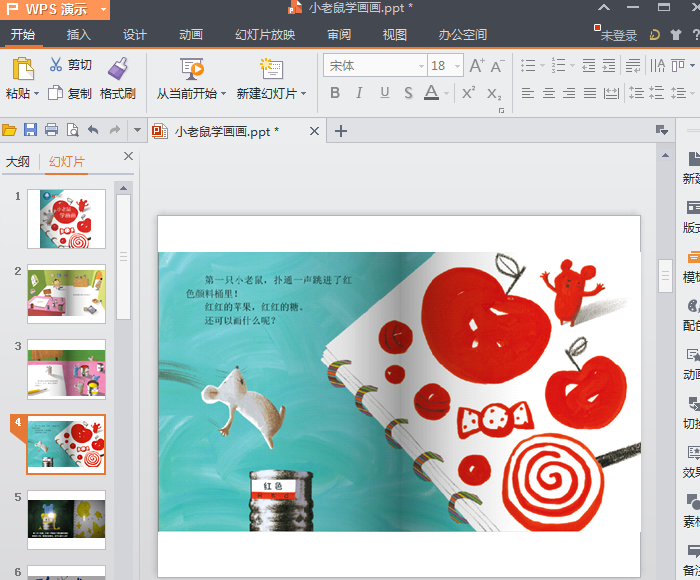Open paragraph dialog launcher in ribbon corner
The width and height of the screenshot is (700, 580).
(501, 110)
